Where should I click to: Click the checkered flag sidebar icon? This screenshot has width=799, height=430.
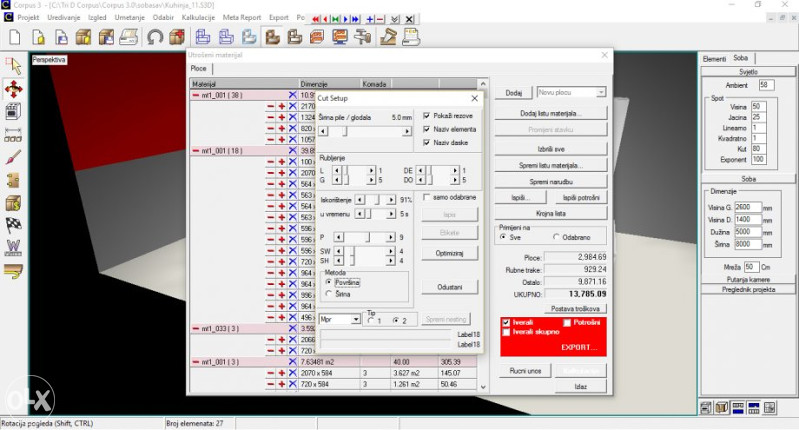pyautogui.click(x=13, y=225)
